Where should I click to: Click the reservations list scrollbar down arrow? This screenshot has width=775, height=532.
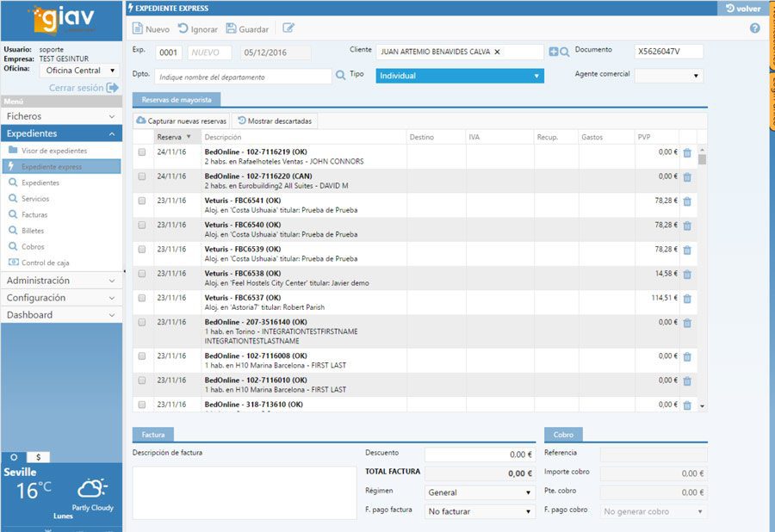click(702, 406)
